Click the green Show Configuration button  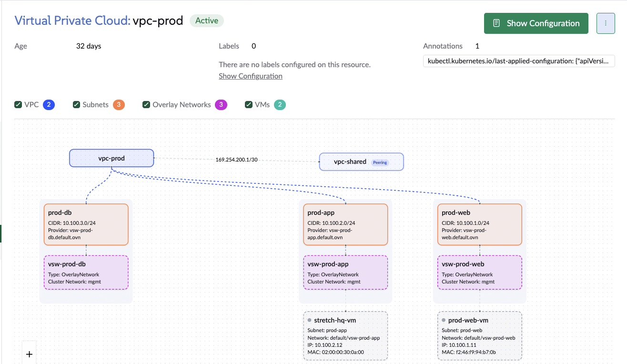tap(536, 23)
